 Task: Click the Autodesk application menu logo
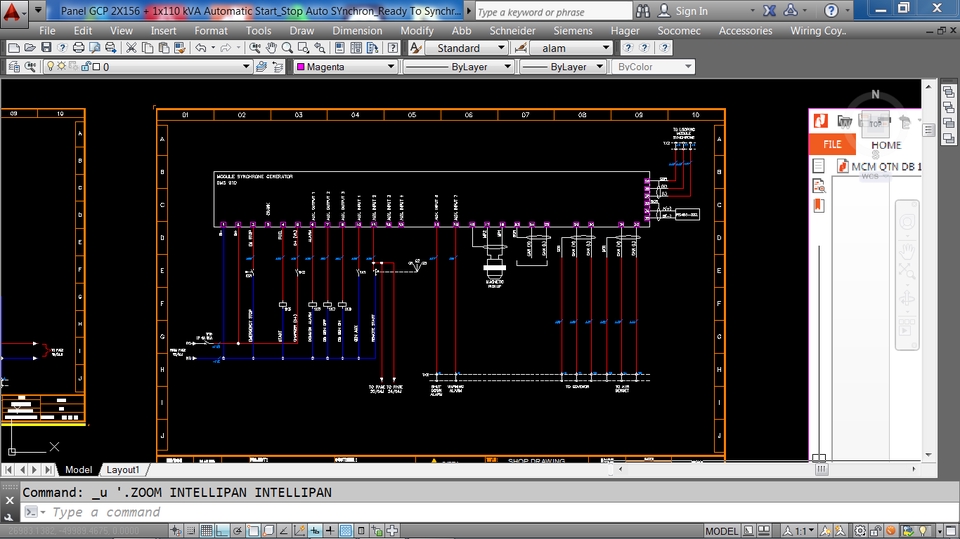(x=12, y=11)
